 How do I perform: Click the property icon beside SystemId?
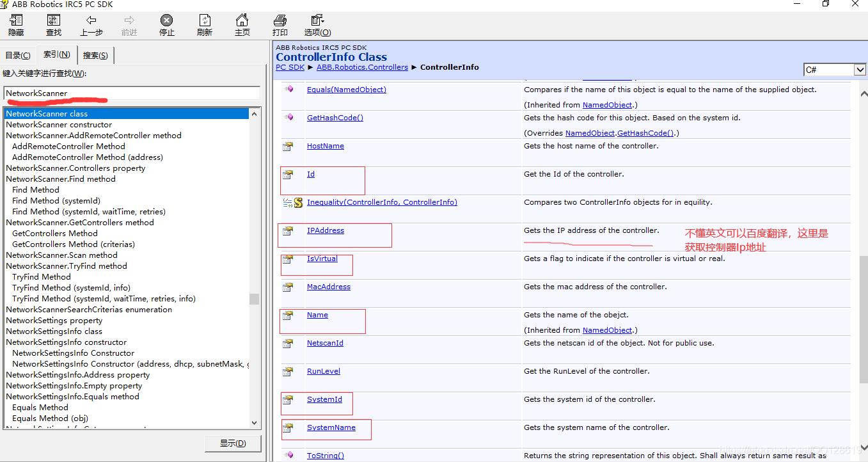click(x=288, y=400)
